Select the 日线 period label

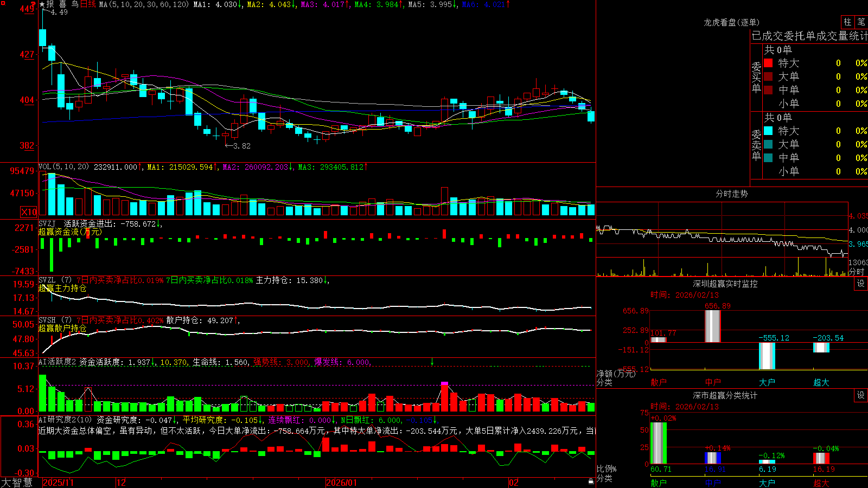pos(88,4)
